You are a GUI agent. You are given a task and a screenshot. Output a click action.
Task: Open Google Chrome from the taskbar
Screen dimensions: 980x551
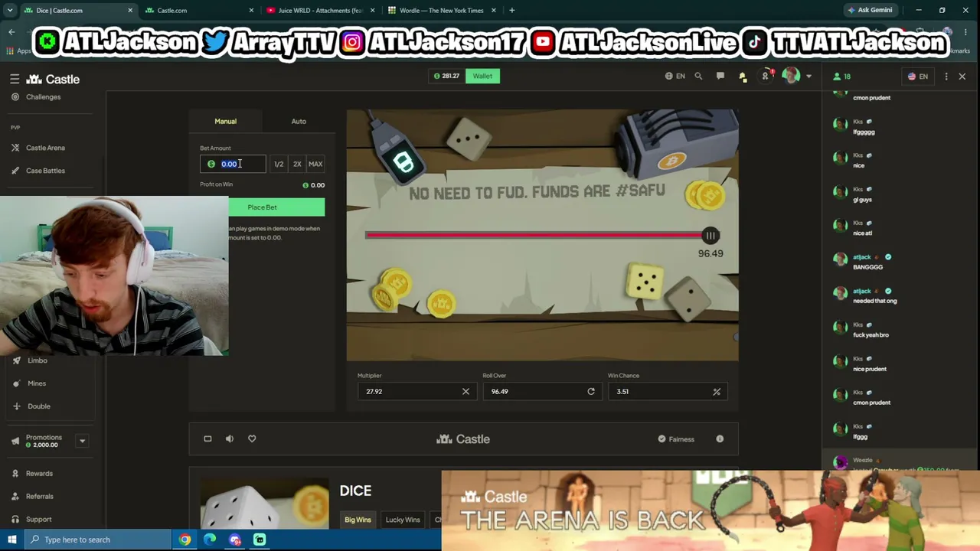[x=185, y=540]
